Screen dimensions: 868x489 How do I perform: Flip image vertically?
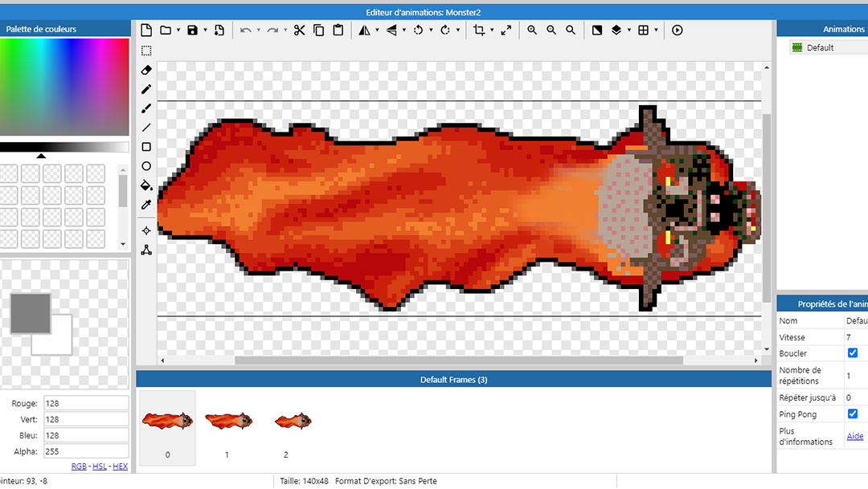391,30
